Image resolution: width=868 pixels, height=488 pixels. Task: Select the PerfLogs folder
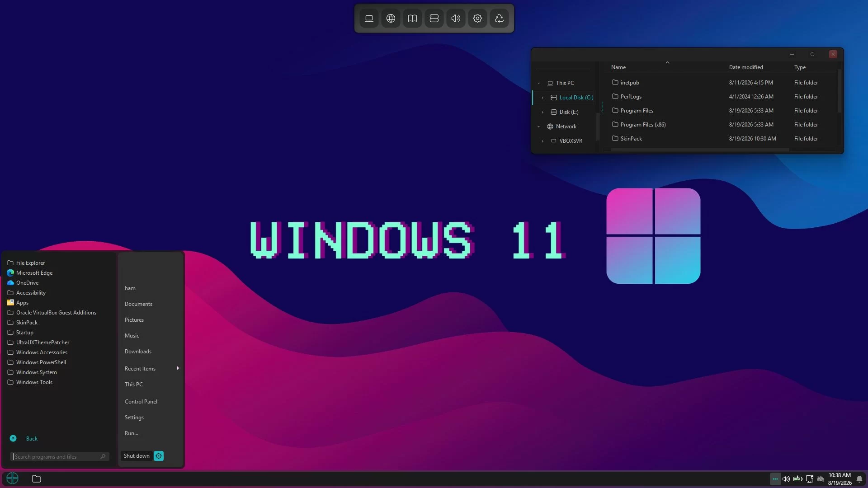pyautogui.click(x=631, y=97)
